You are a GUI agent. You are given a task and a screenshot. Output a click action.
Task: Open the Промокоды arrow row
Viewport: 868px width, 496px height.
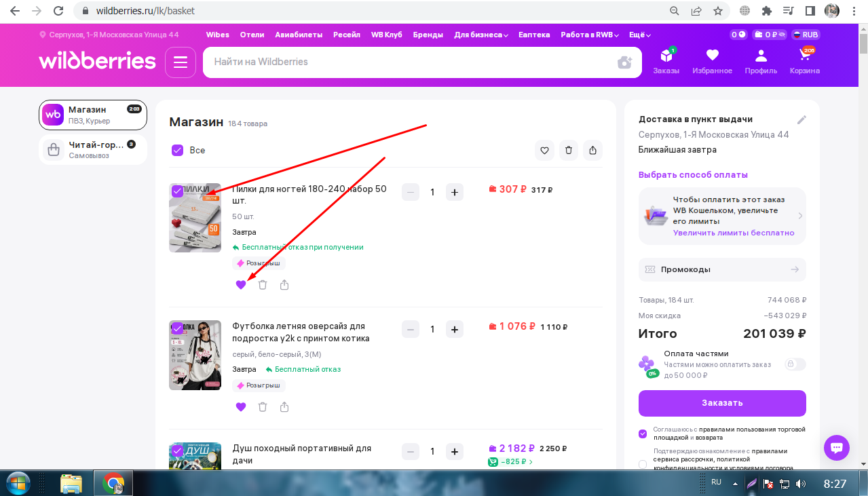[x=722, y=269]
